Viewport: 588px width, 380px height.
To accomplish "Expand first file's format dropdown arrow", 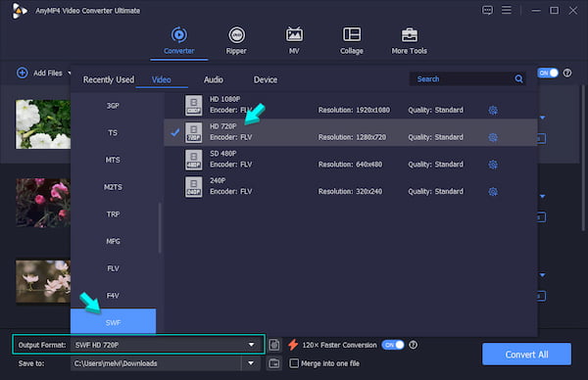I will click(x=542, y=118).
